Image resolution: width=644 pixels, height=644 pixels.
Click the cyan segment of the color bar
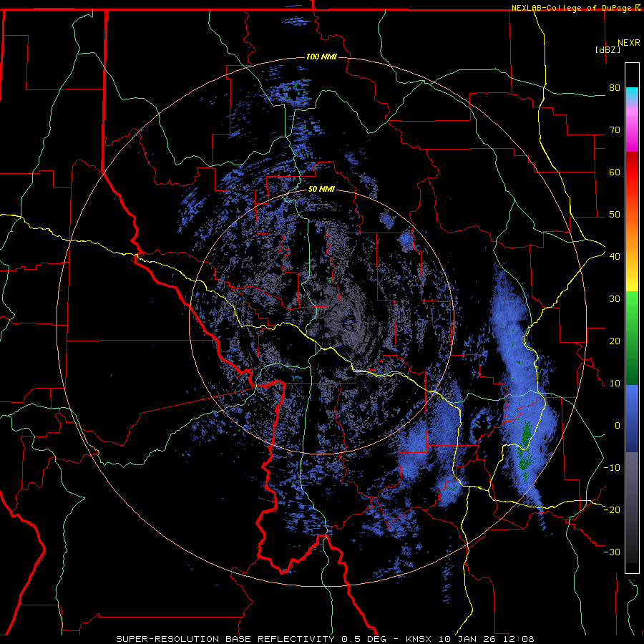[x=632, y=94]
